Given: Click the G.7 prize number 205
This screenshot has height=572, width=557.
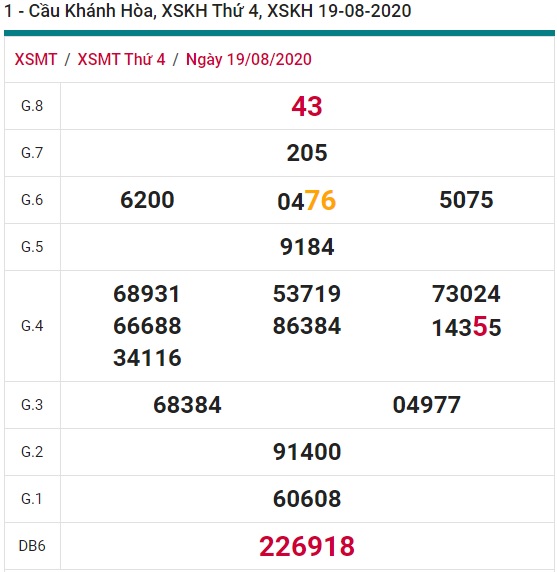Looking at the screenshot, I should click(307, 153).
